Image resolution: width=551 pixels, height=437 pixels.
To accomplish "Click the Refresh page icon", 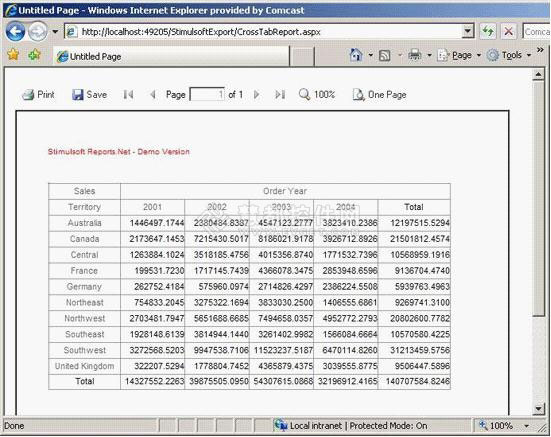I will coord(488,32).
